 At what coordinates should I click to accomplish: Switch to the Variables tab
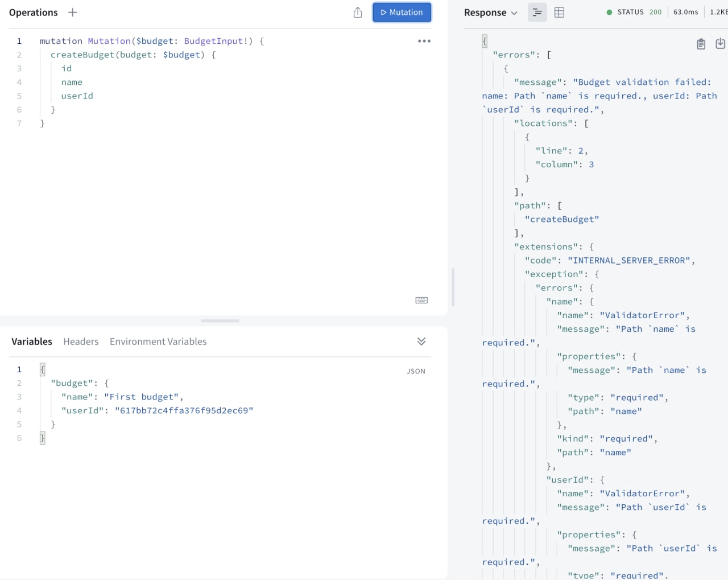click(32, 342)
